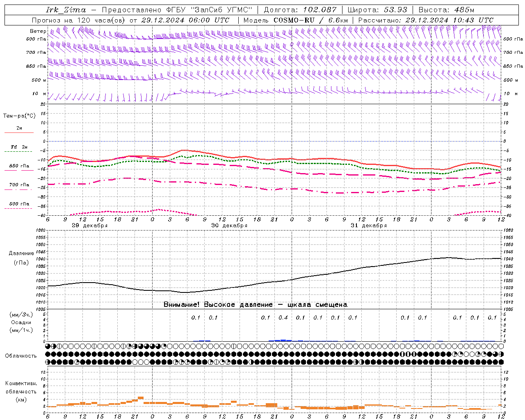Viewport: 525px width, 420px height.
Task: Click the "Конвективн." convective cloud label
Action: 21,383
